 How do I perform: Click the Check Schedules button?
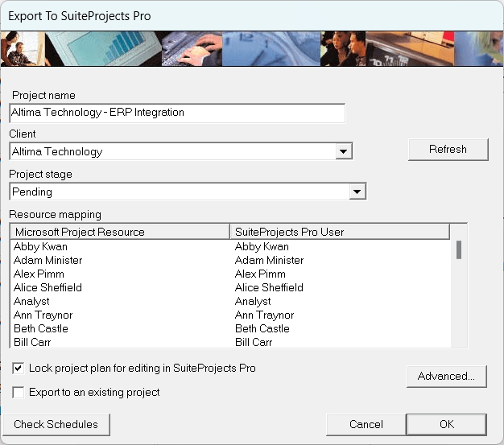(56, 424)
